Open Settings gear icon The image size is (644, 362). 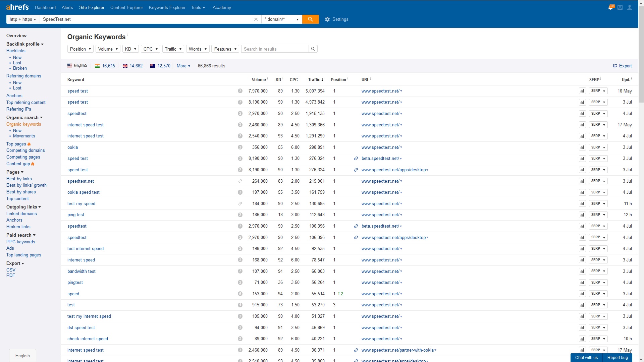(x=327, y=19)
